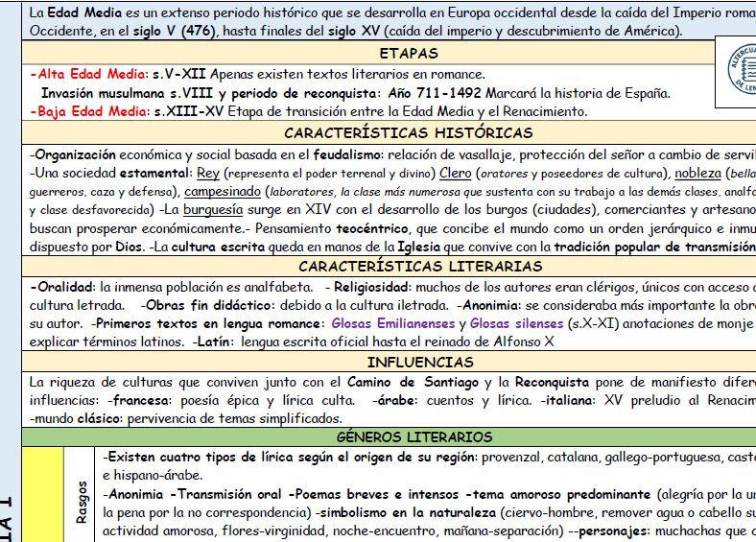
Task: Click bold Edad Media in the first line
Action: click(x=84, y=12)
